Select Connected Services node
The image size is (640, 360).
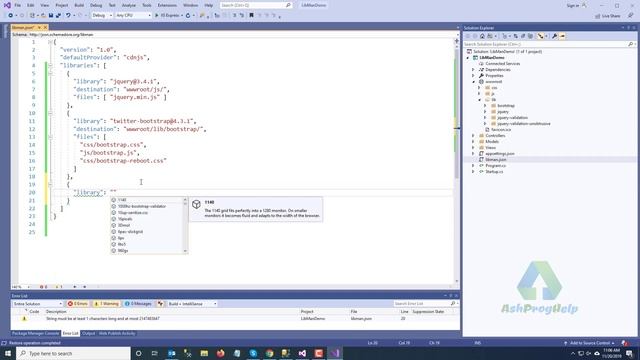[x=502, y=64]
